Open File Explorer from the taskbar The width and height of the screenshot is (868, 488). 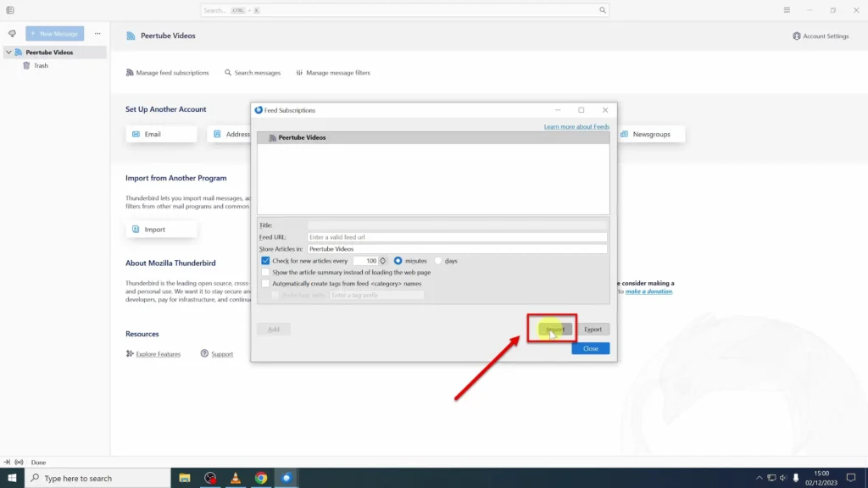tap(185, 478)
